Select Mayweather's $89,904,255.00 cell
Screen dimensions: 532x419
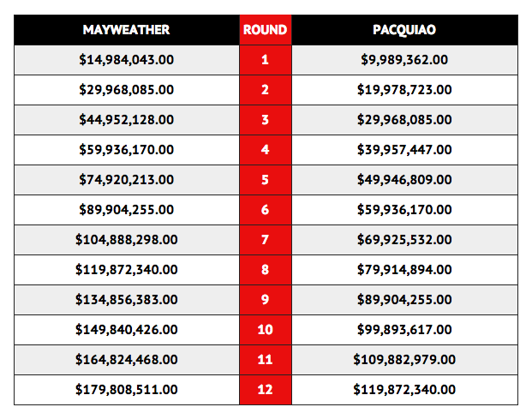(x=127, y=210)
